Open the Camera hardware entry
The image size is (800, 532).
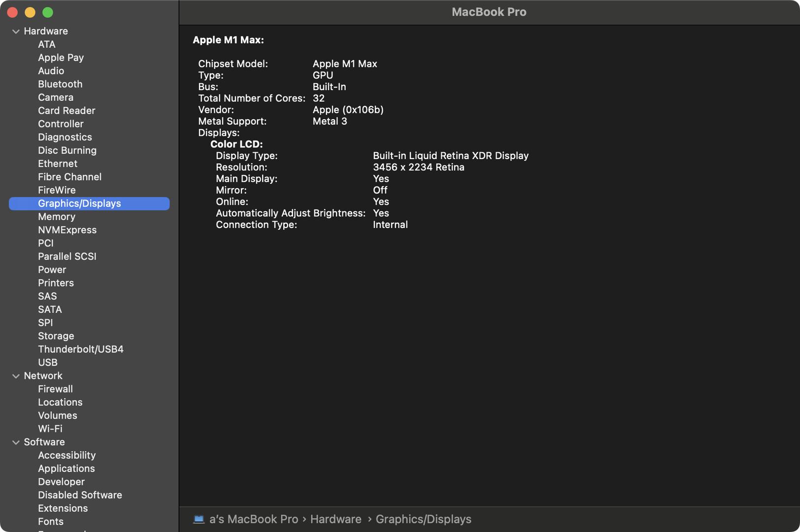56,98
